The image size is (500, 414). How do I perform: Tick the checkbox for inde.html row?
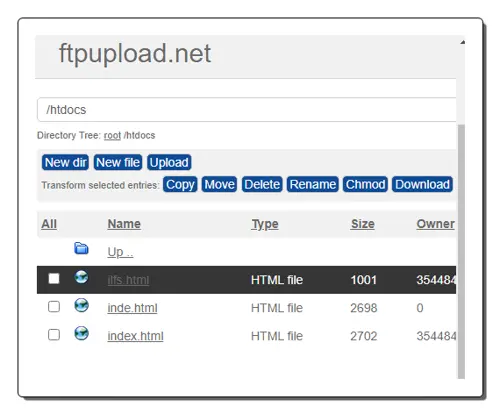click(54, 307)
